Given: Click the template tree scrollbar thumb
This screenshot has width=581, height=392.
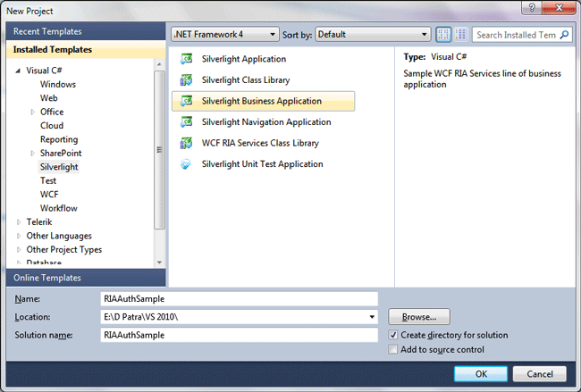Looking at the screenshot, I should pos(159,150).
